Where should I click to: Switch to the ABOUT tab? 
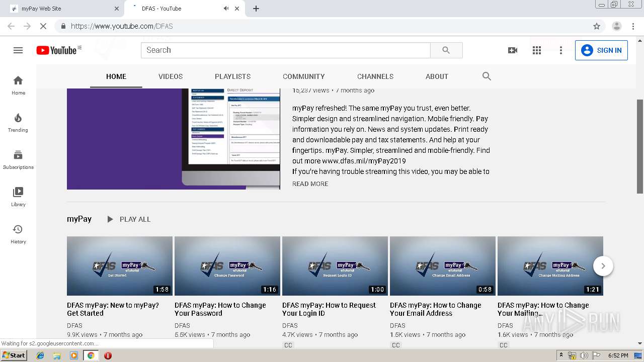point(437,76)
